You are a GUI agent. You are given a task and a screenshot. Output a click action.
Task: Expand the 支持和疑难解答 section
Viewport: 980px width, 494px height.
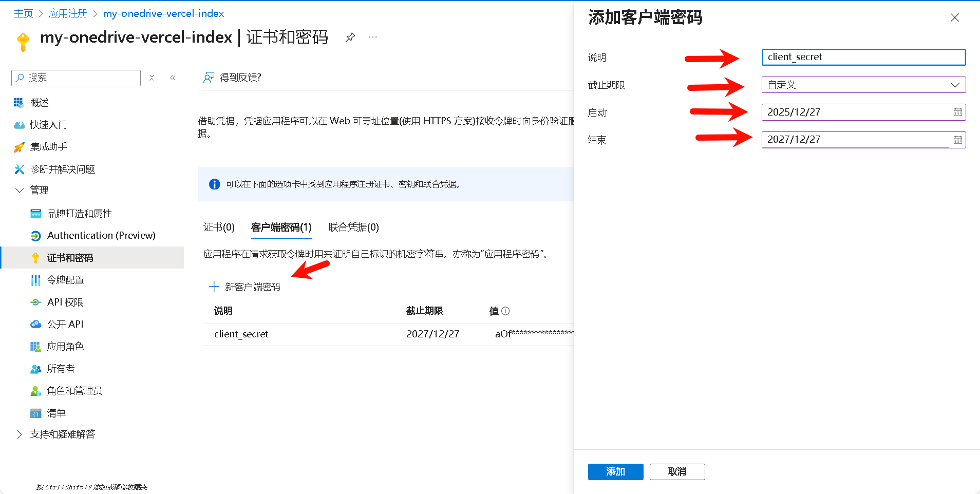(20, 434)
